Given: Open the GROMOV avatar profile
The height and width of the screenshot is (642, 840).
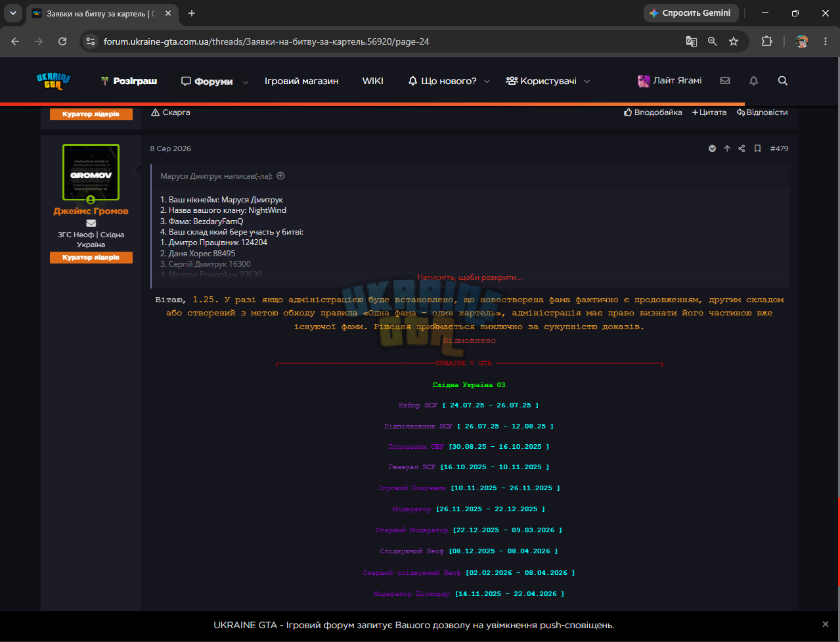Looking at the screenshot, I should [91, 172].
